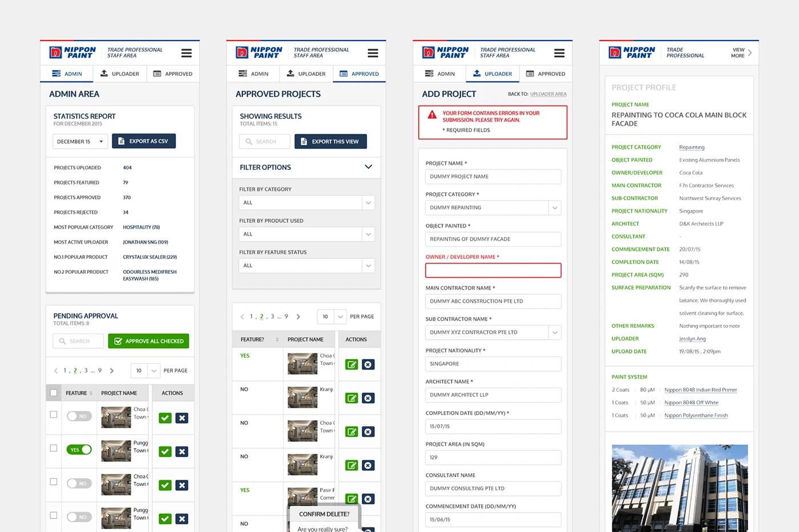Click Approve All Checked button

point(148,341)
